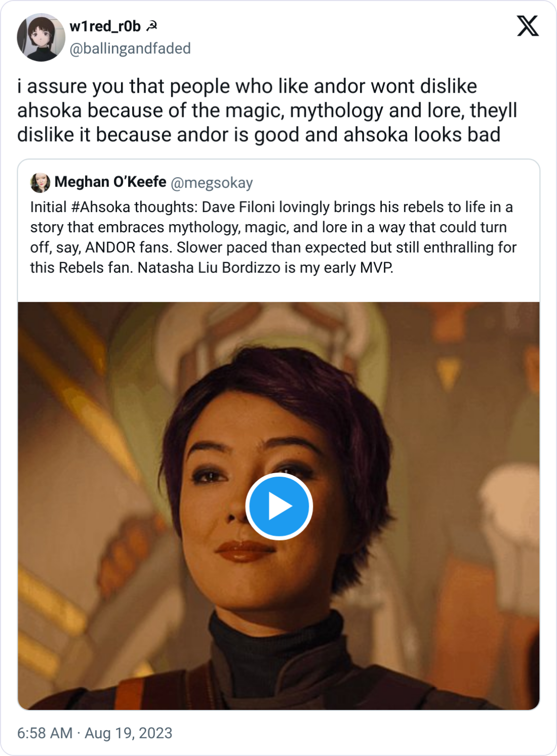Click Meghan O'Keefe's small avatar
The height and width of the screenshot is (756, 557).
click(x=40, y=183)
